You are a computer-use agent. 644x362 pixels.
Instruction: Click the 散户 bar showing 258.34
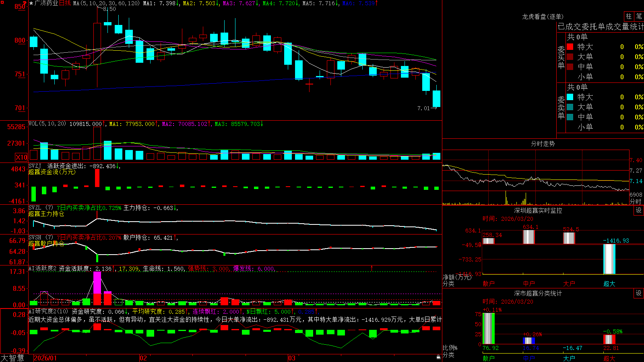pyautogui.click(x=488, y=241)
